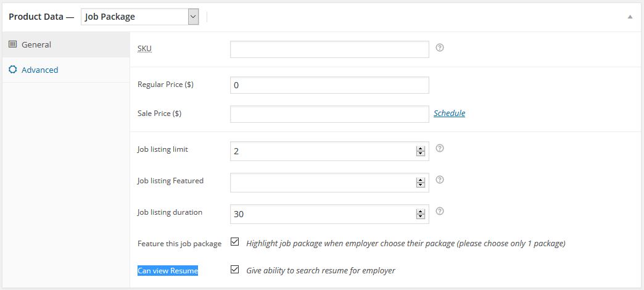Open the Schedule link for sale price
644x290 pixels.
449,113
